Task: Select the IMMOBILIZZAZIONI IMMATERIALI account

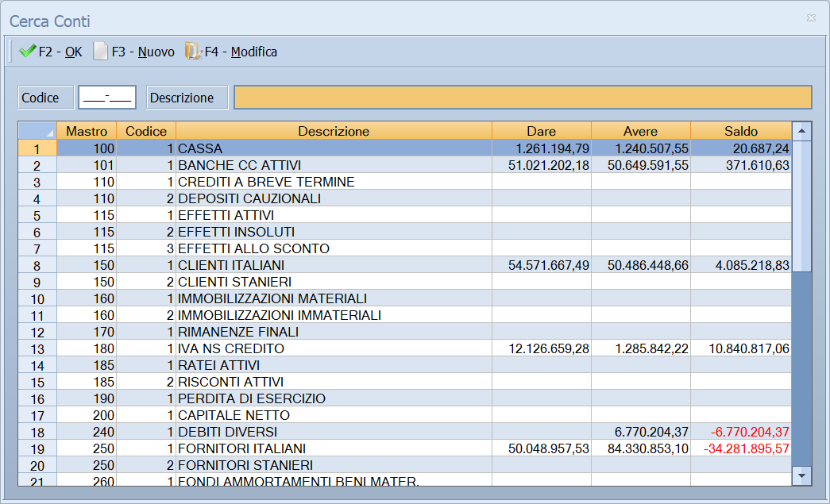Action: tap(405, 315)
